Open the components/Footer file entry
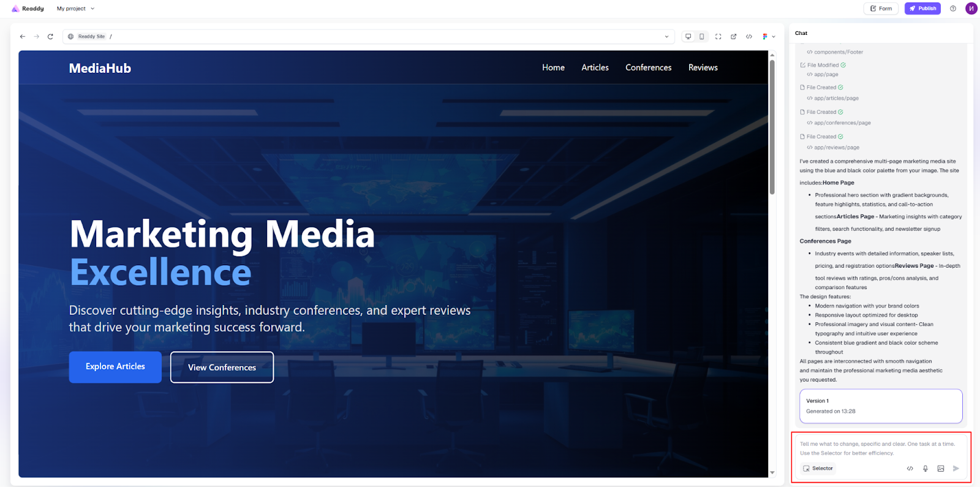Image resolution: width=980 pixels, height=487 pixels. coord(835,52)
